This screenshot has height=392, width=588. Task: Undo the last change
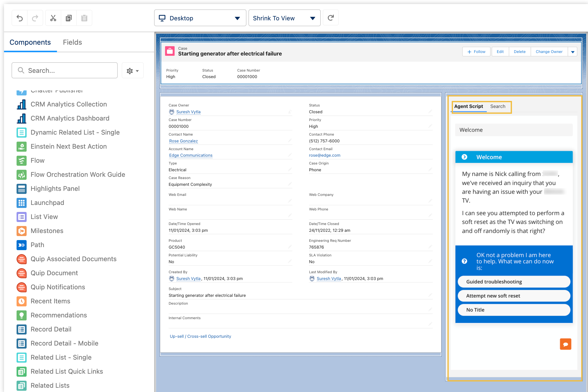pos(20,18)
